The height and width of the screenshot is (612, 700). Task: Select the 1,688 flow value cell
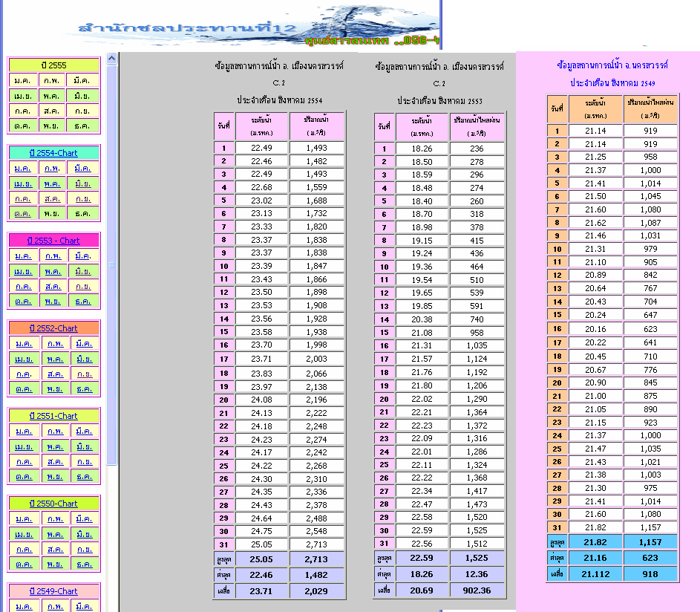tap(316, 201)
